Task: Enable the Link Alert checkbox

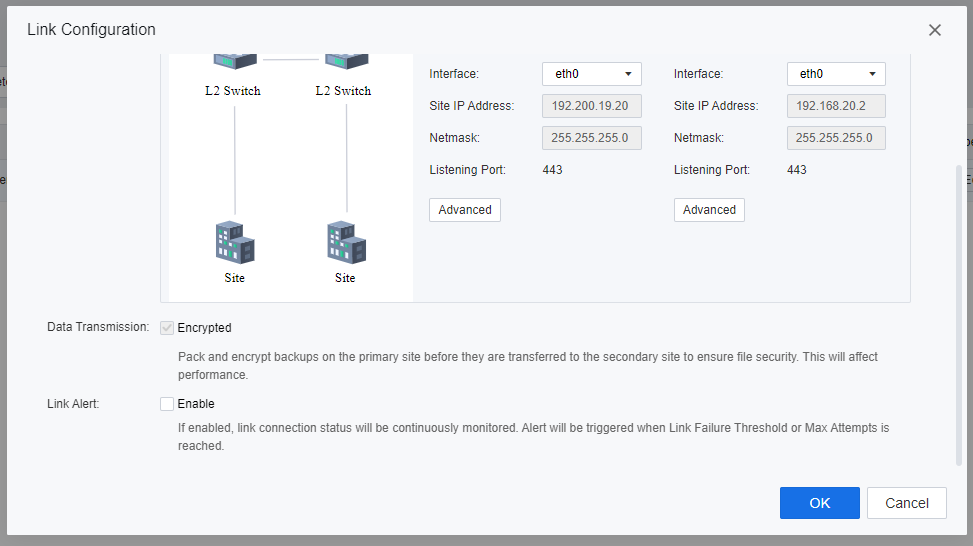Action: (x=167, y=404)
